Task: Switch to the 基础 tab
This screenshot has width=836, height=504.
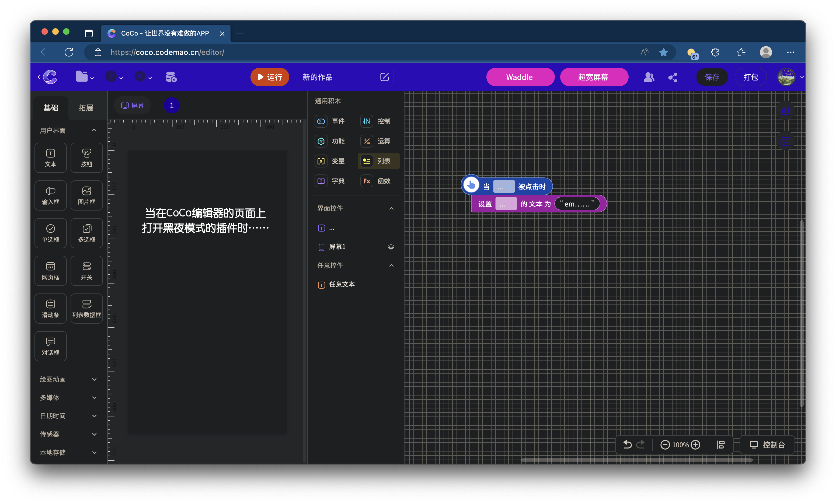Action: pyautogui.click(x=51, y=108)
